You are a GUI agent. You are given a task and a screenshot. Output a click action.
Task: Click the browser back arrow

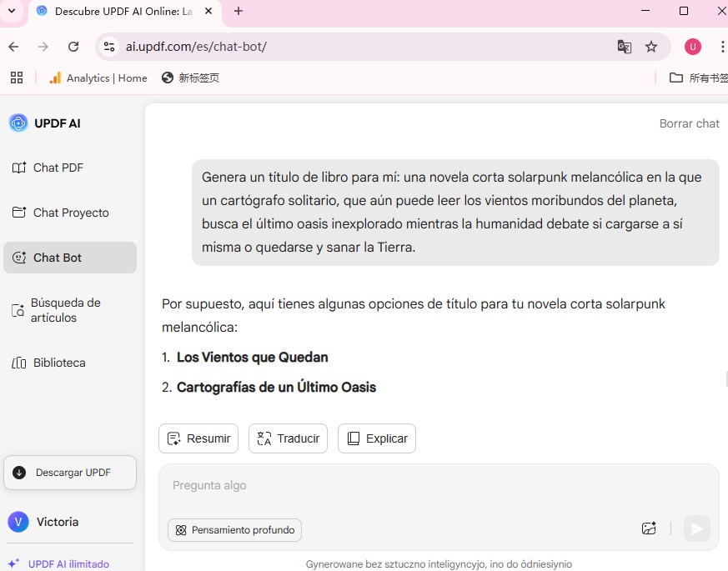(14, 47)
